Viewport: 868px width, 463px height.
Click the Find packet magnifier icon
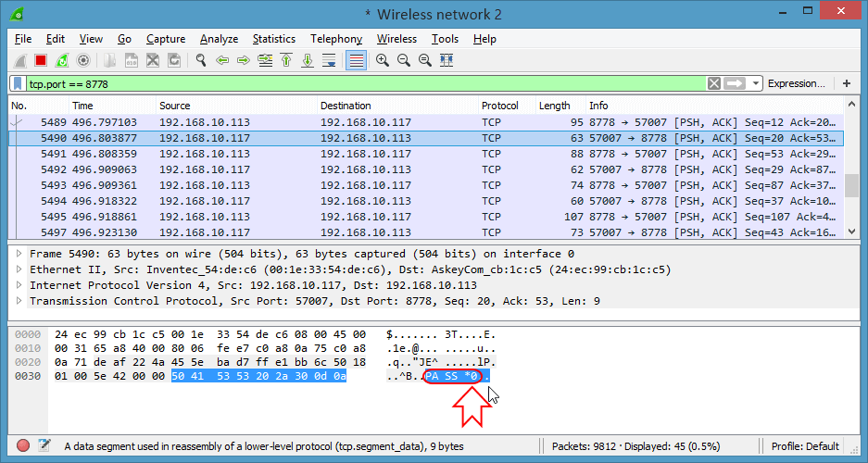[200, 60]
